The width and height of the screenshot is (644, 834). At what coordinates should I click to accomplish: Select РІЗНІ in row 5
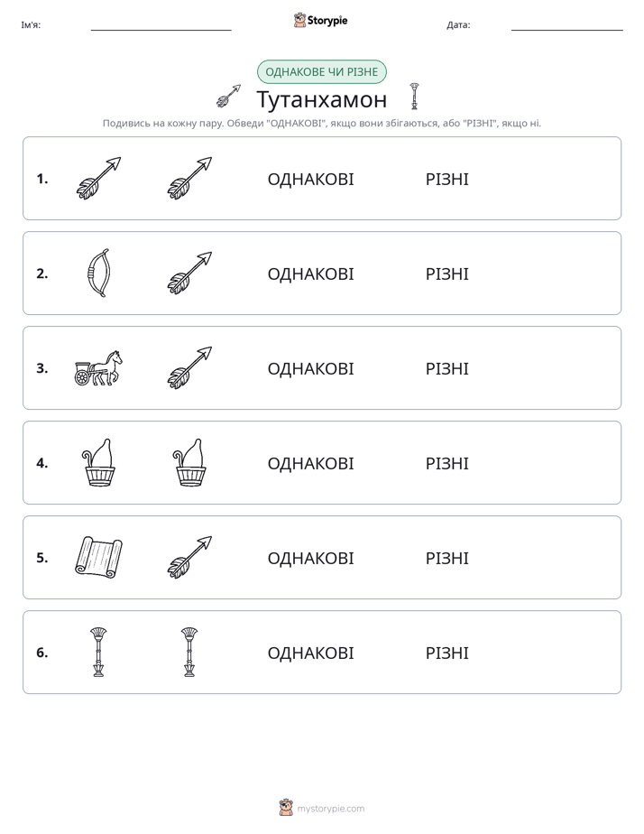(x=446, y=558)
